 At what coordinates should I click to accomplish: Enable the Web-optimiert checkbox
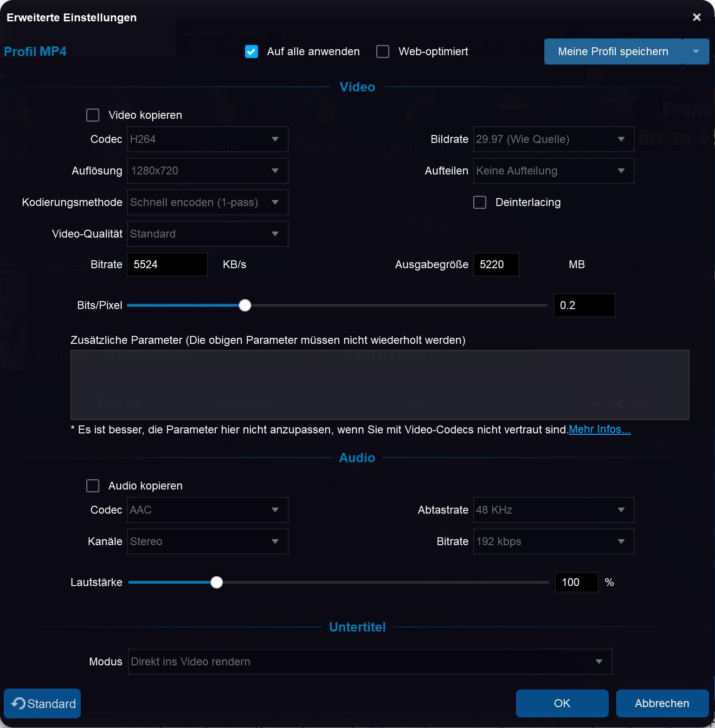383,52
